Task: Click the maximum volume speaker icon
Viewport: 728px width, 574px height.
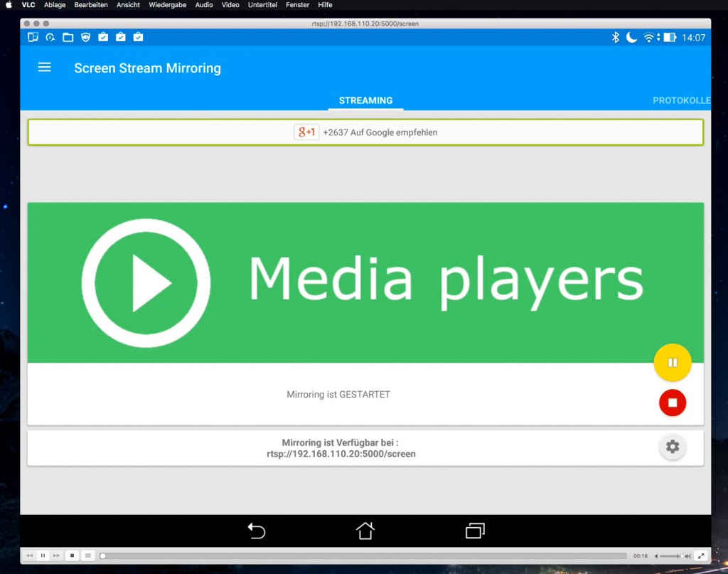Action: tap(688, 556)
